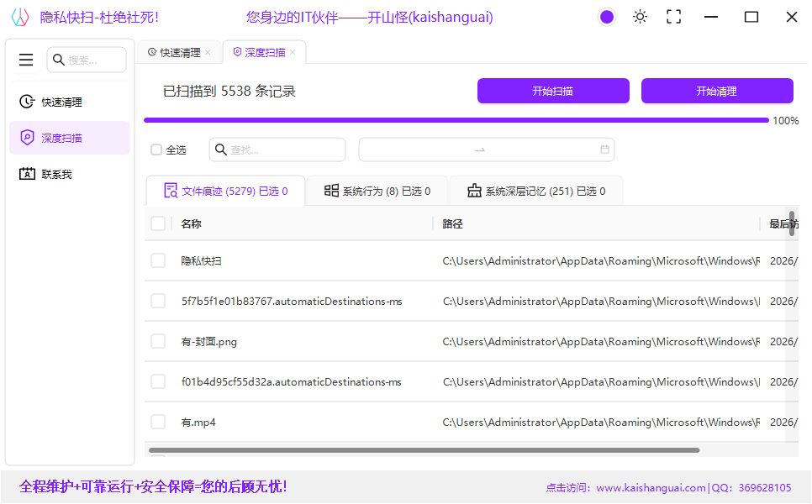Close the 深度扫描 tab

[293, 52]
